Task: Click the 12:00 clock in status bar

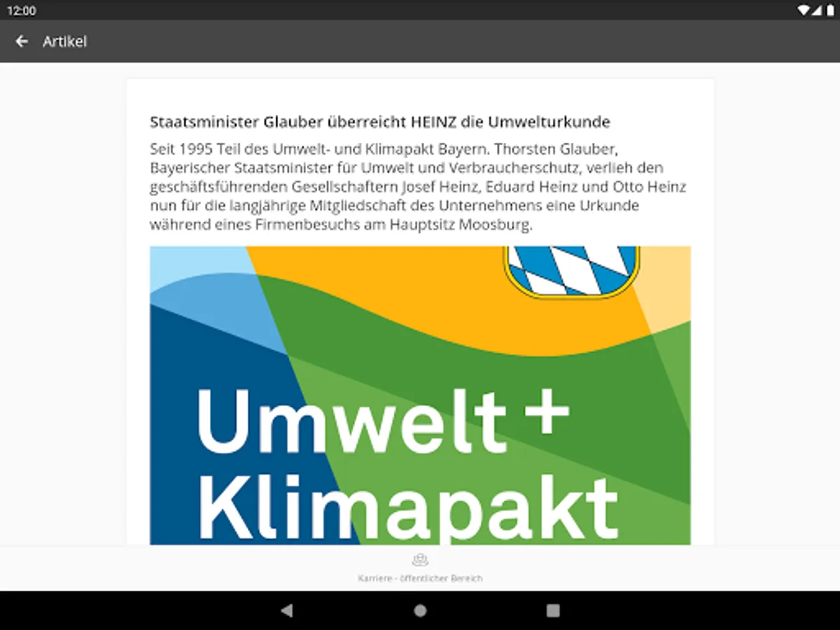Action: coord(22,10)
